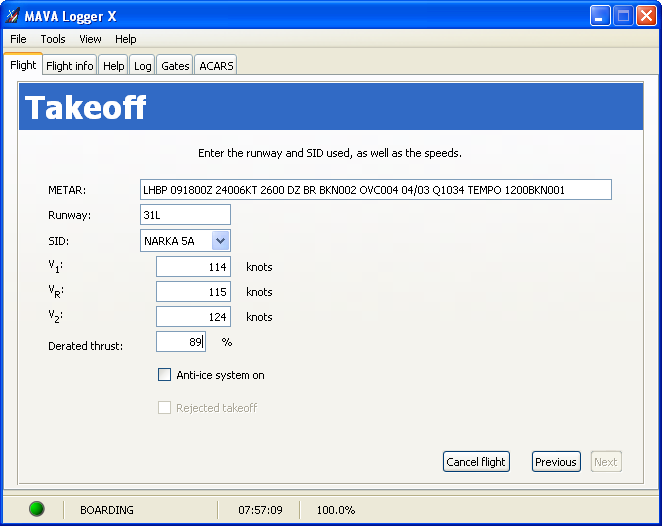Click the SID: label
Viewport: 662px width, 526px height.
click(59, 241)
